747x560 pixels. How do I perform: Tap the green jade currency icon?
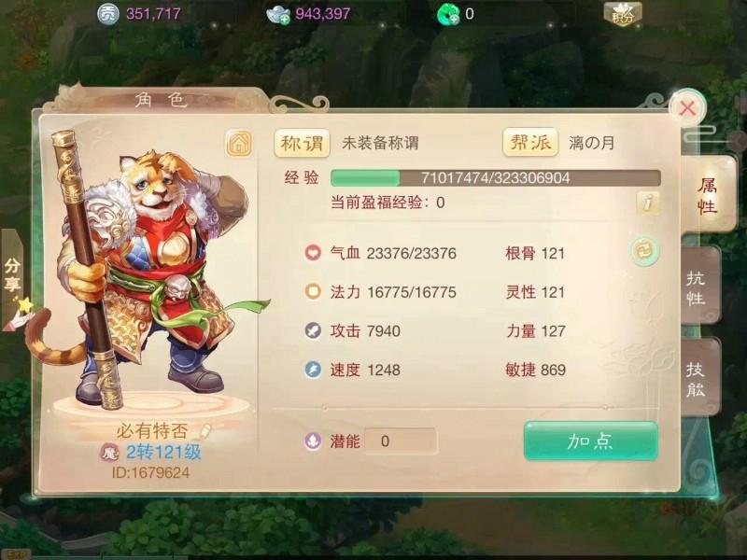(x=448, y=14)
